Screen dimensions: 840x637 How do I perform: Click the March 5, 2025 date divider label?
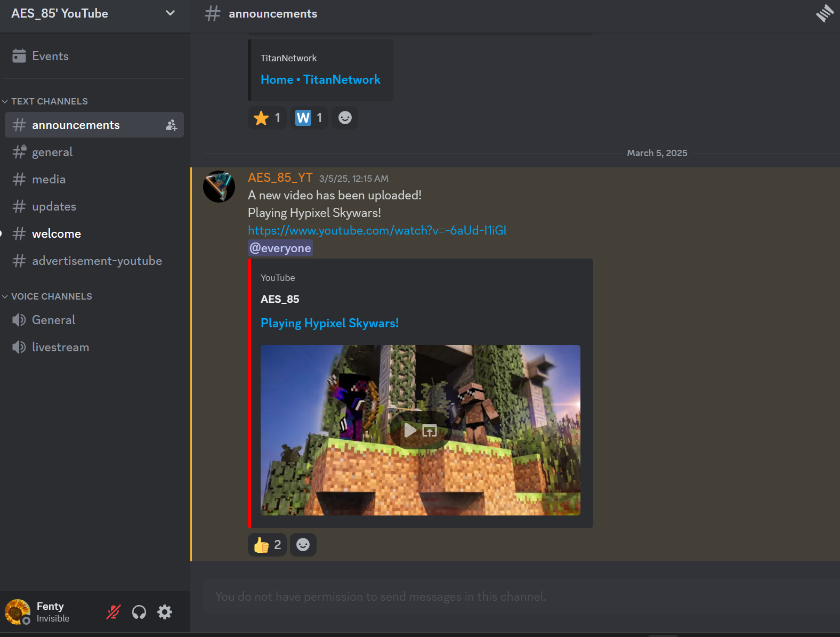[x=657, y=153]
